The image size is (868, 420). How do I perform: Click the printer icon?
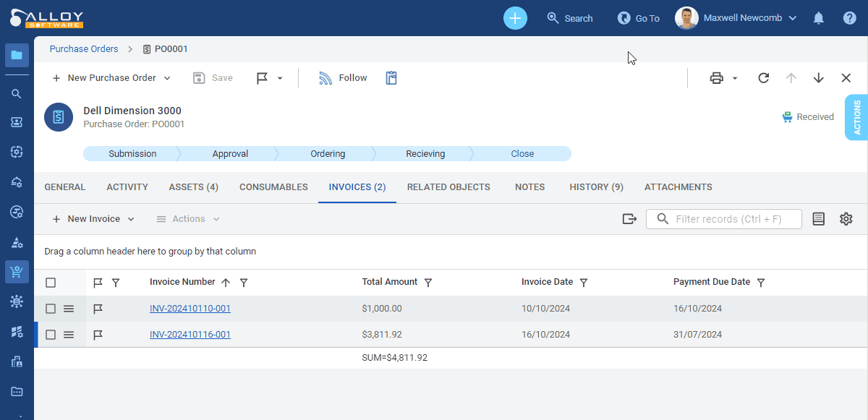coord(716,78)
